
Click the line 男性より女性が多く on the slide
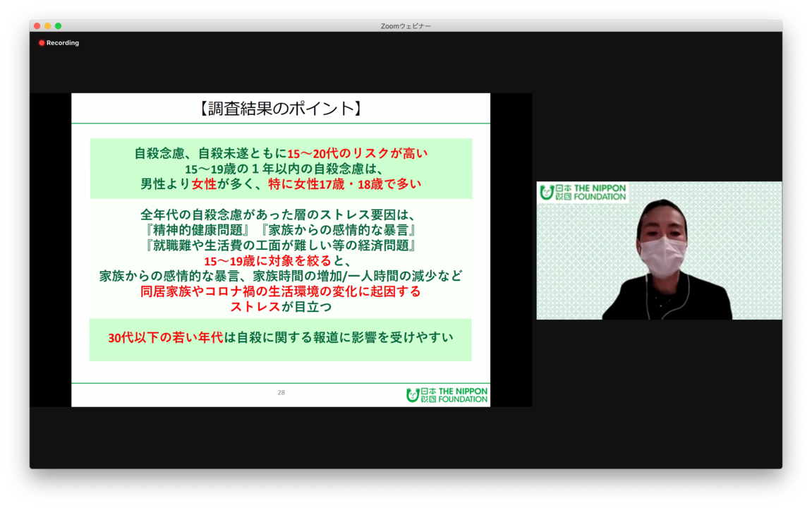pos(281,184)
